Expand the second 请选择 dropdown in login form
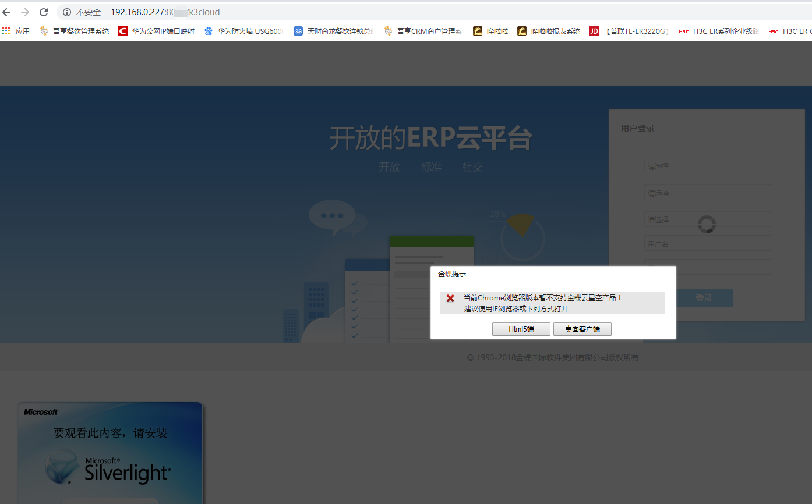The height and width of the screenshot is (504, 812). tap(708, 193)
